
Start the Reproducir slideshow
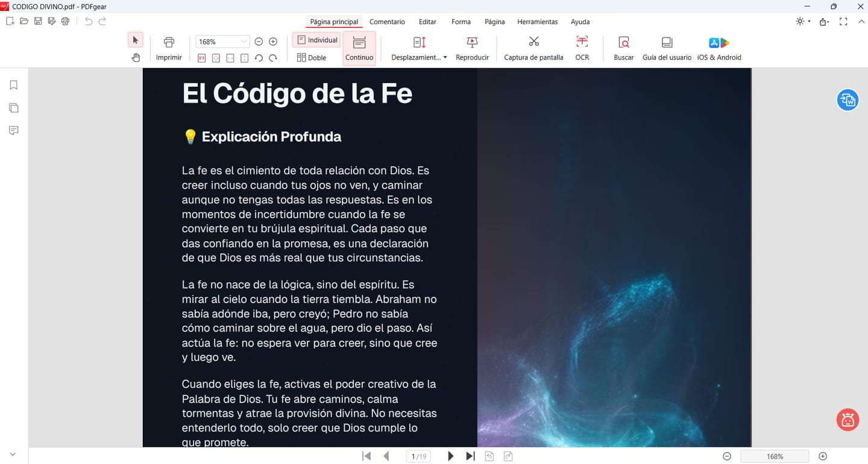473,48
